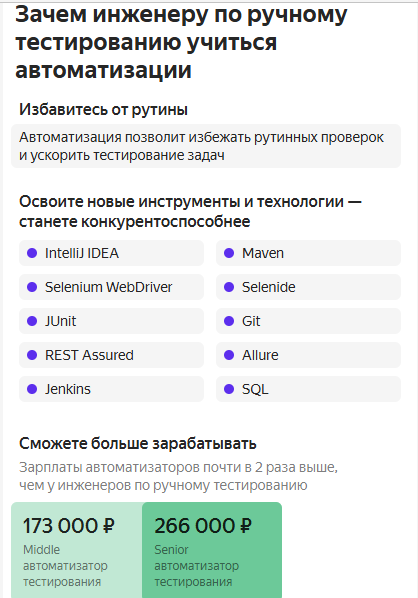The width and height of the screenshot is (418, 598).
Task: Select the Jenkins tool chip
Action: point(111,389)
